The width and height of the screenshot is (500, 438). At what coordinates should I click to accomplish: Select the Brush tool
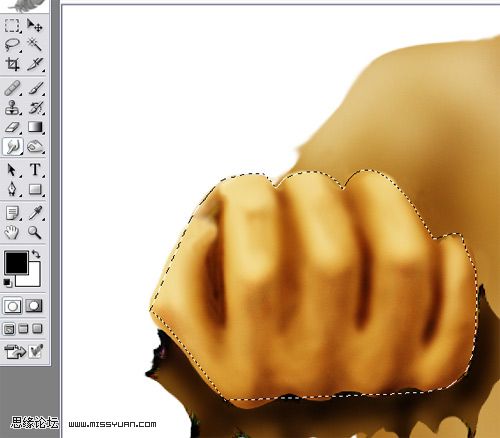point(35,88)
